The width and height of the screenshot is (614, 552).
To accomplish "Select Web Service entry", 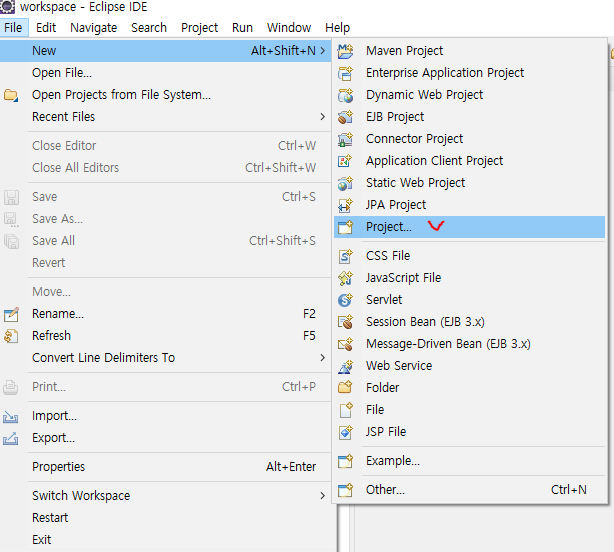I will click(470, 366).
